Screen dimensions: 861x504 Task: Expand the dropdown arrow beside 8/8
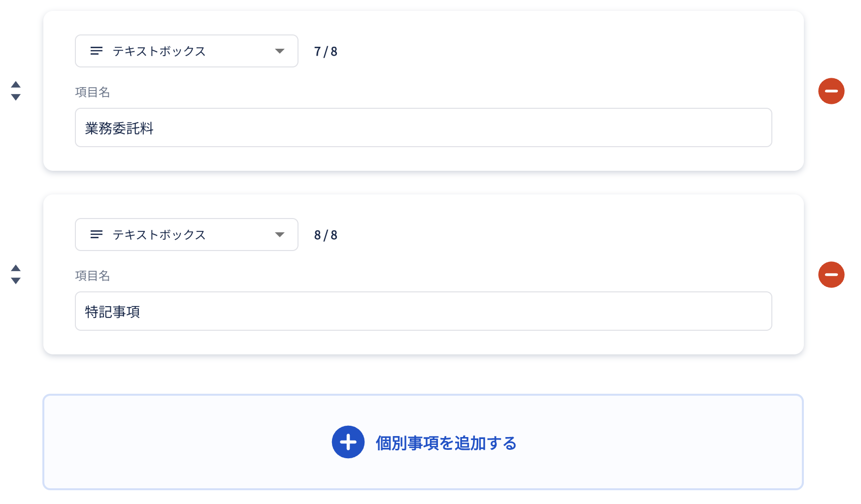coord(280,235)
